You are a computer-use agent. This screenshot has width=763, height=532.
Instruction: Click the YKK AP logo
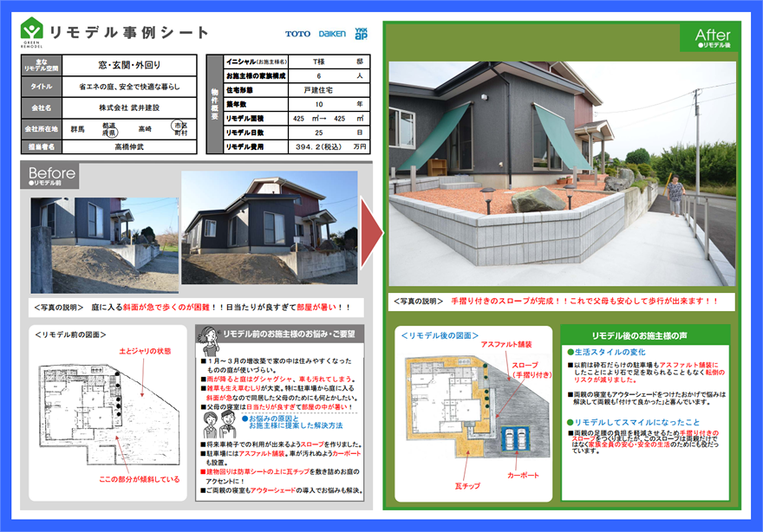tap(361, 34)
